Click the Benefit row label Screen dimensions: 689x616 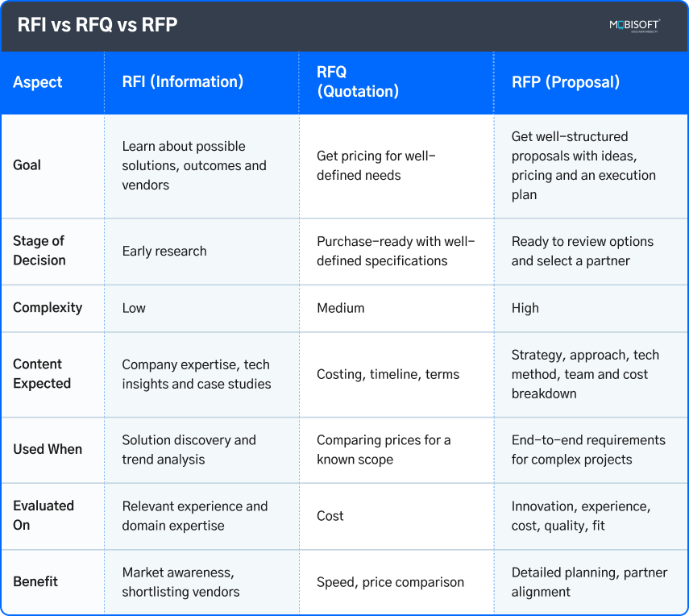click(35, 582)
